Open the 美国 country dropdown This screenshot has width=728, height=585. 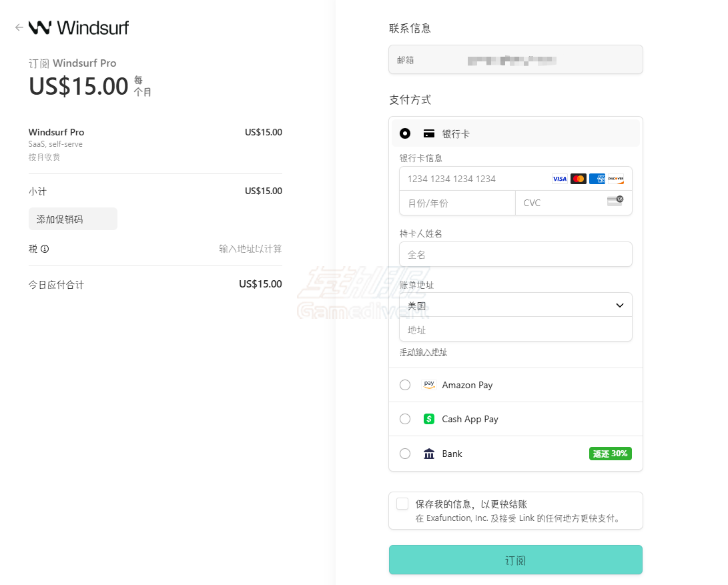coord(515,305)
